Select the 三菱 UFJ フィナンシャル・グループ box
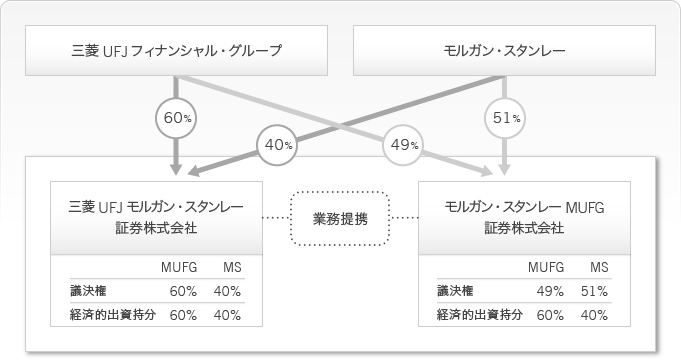Image resolution: width=681 pixels, height=360 pixels. (x=176, y=50)
